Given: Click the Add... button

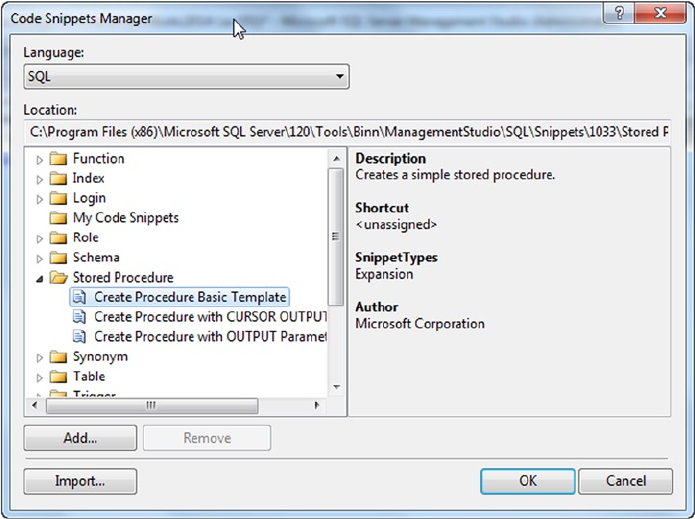Looking at the screenshot, I should 79,438.
